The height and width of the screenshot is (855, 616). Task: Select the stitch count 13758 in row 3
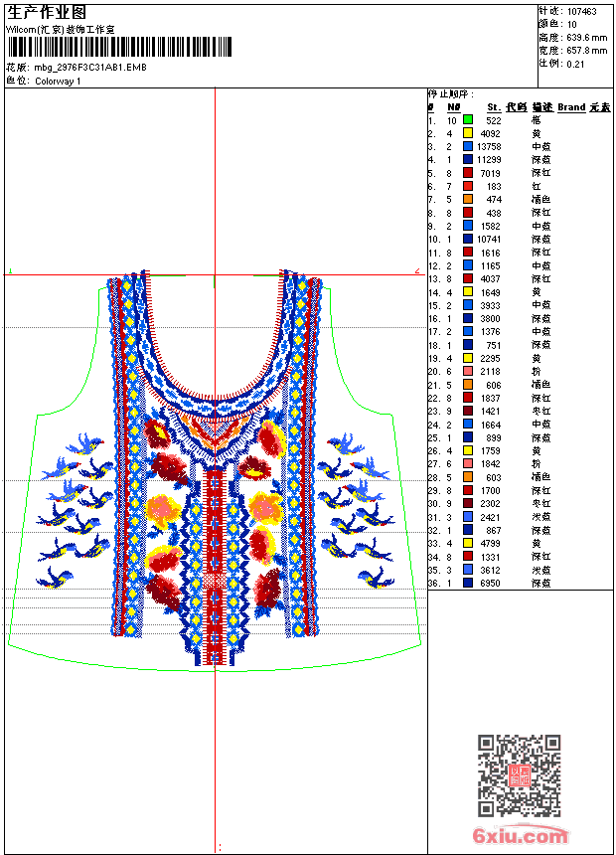[x=489, y=147]
